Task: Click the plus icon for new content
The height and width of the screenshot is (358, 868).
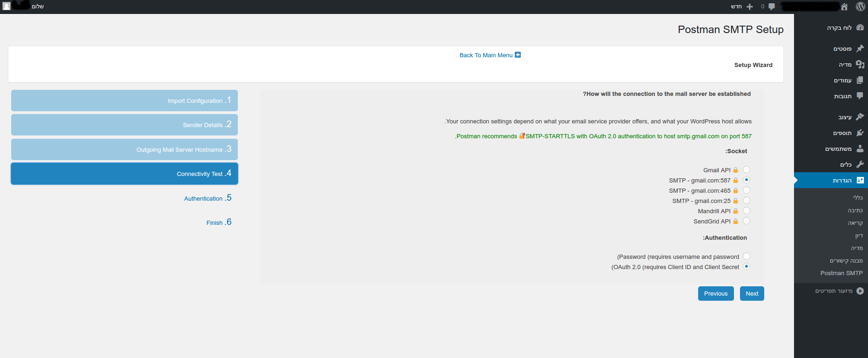Action: [749, 7]
